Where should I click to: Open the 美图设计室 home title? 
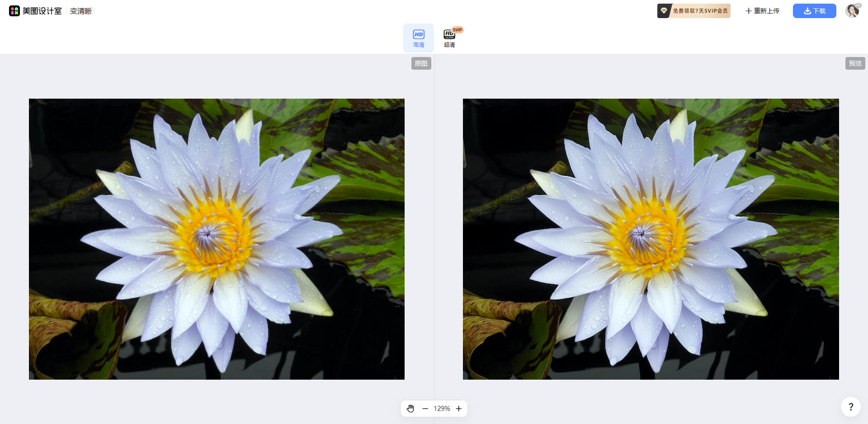pyautogui.click(x=42, y=11)
